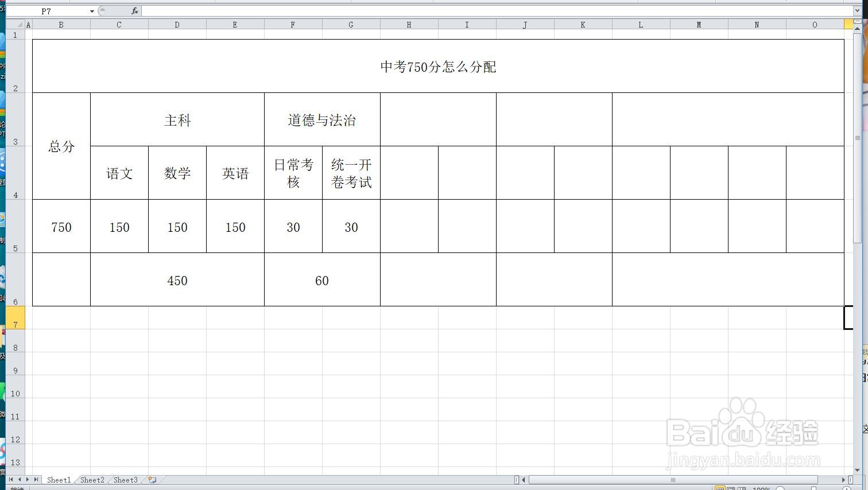The height and width of the screenshot is (490, 868).
Task: Select column F header
Action: [293, 25]
